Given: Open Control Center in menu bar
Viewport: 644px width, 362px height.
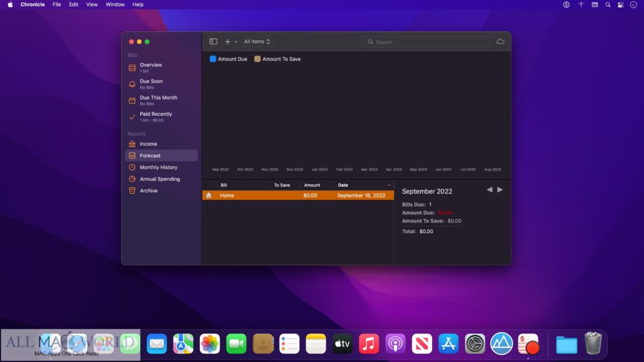Looking at the screenshot, I should click(621, 4).
